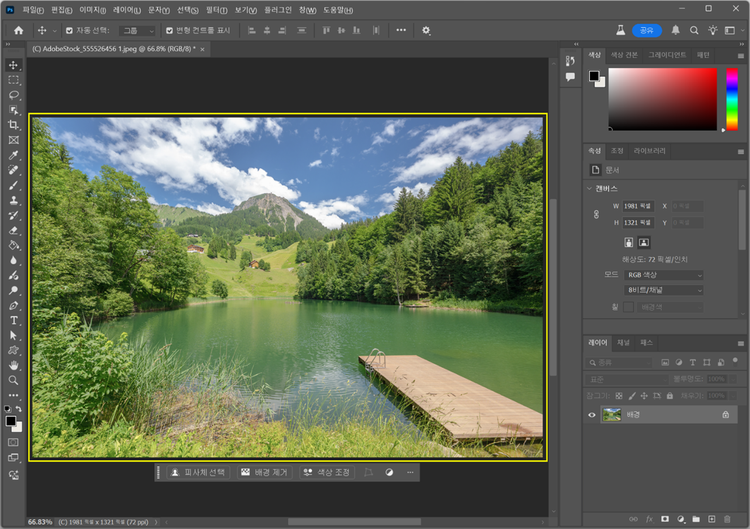Image resolution: width=750 pixels, height=529 pixels.
Task: Open the RGB 색상 mode dropdown
Action: [664, 275]
